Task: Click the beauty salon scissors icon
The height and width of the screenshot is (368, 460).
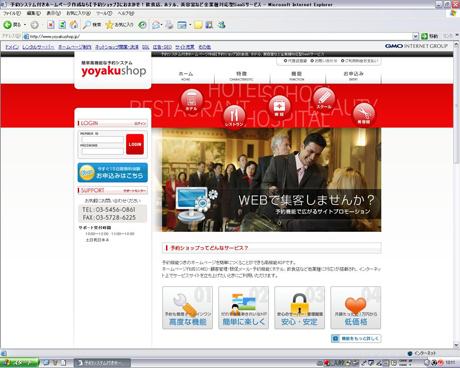Action: click(364, 115)
